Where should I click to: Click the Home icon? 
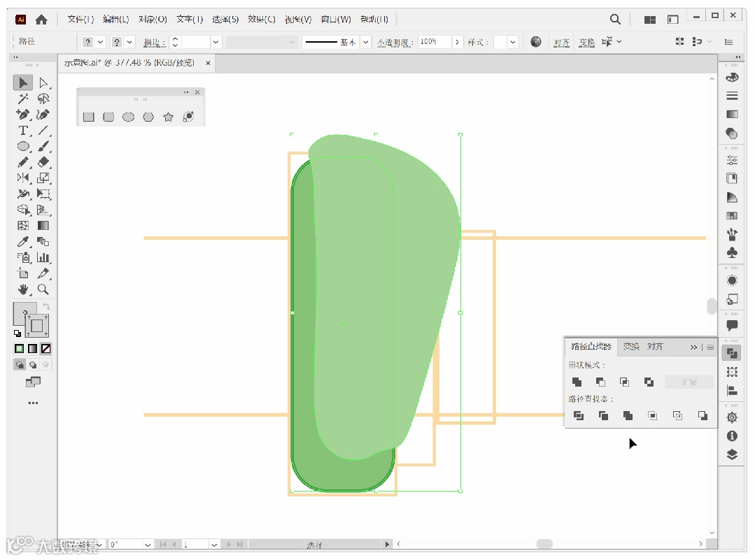(x=41, y=20)
